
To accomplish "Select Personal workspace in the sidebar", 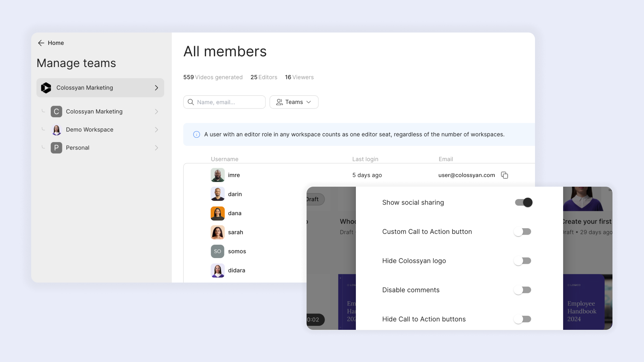I will click(100, 148).
